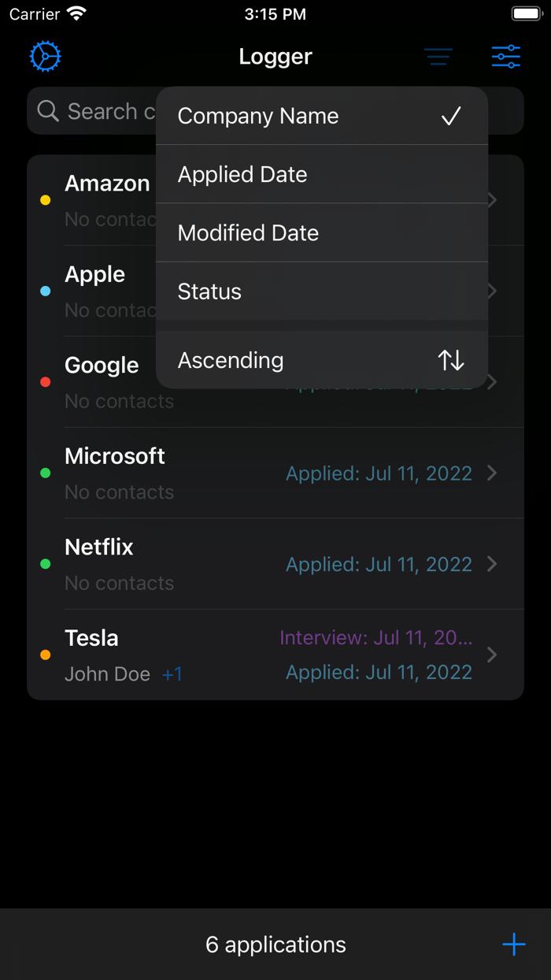This screenshot has height=980, width=551.
Task: Select Modified Date in the sort menu
Action: [x=248, y=233]
